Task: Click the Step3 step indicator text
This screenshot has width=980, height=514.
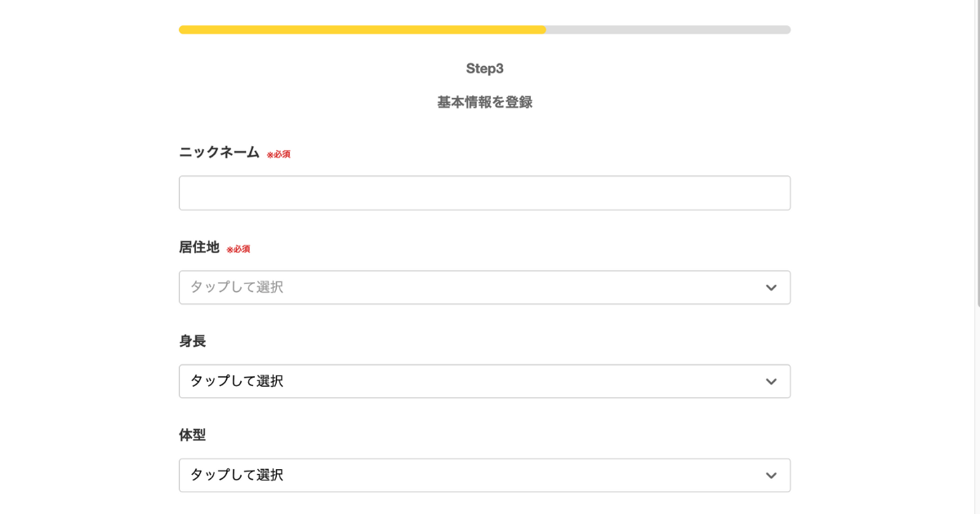Action: tap(484, 69)
